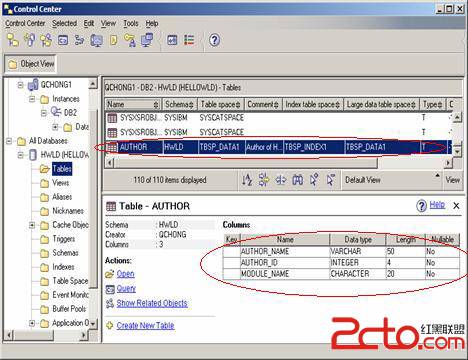Click the legend list toolbar icon
Screen dimensions: 468x360
[189, 40]
